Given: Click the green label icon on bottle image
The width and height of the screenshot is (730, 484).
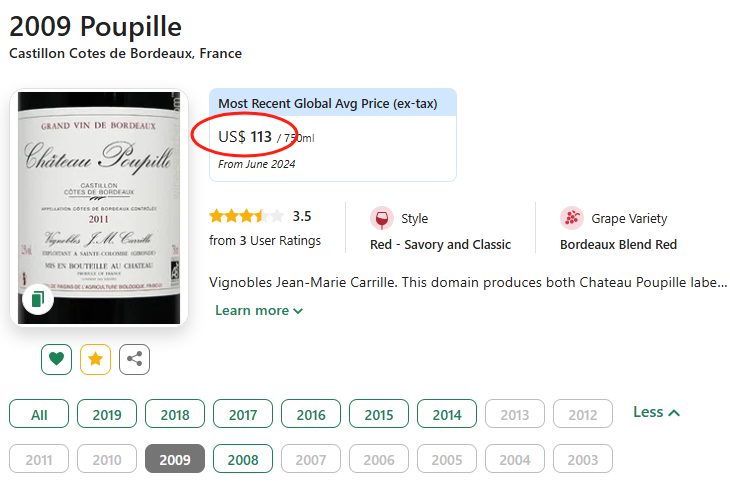Looking at the screenshot, I should (38, 299).
